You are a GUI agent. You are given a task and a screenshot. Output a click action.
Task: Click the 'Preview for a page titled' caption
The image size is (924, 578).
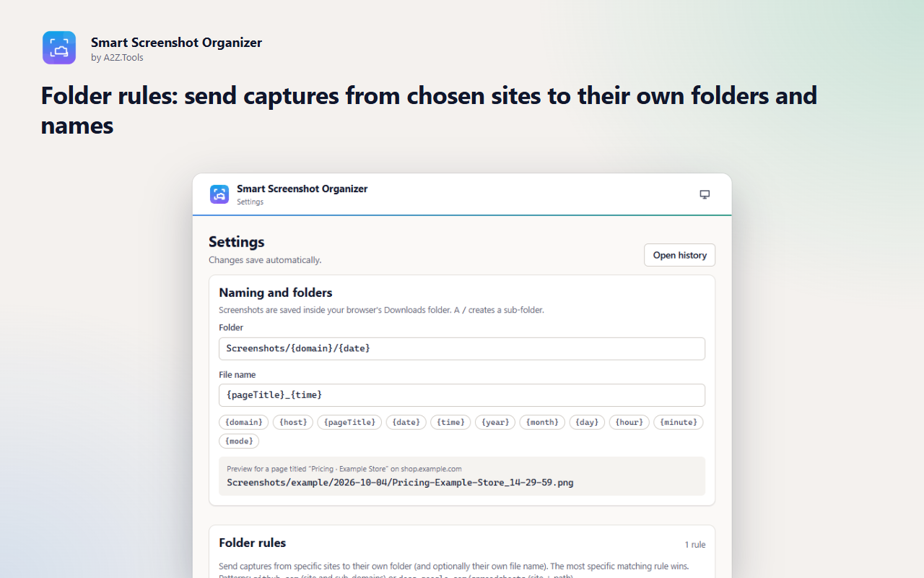coord(344,469)
